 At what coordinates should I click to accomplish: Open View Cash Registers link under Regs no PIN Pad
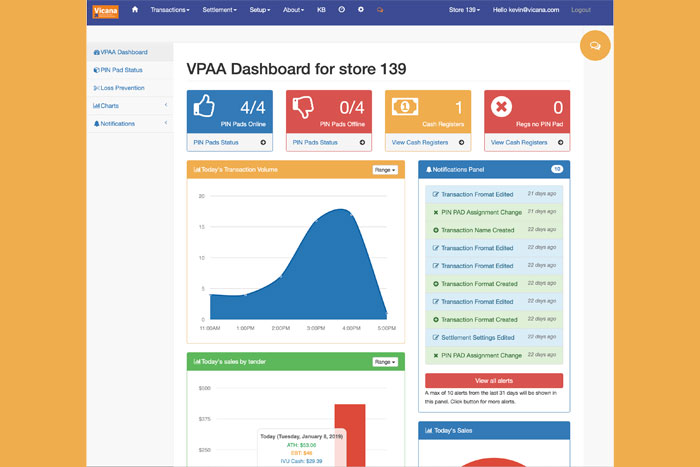click(519, 142)
